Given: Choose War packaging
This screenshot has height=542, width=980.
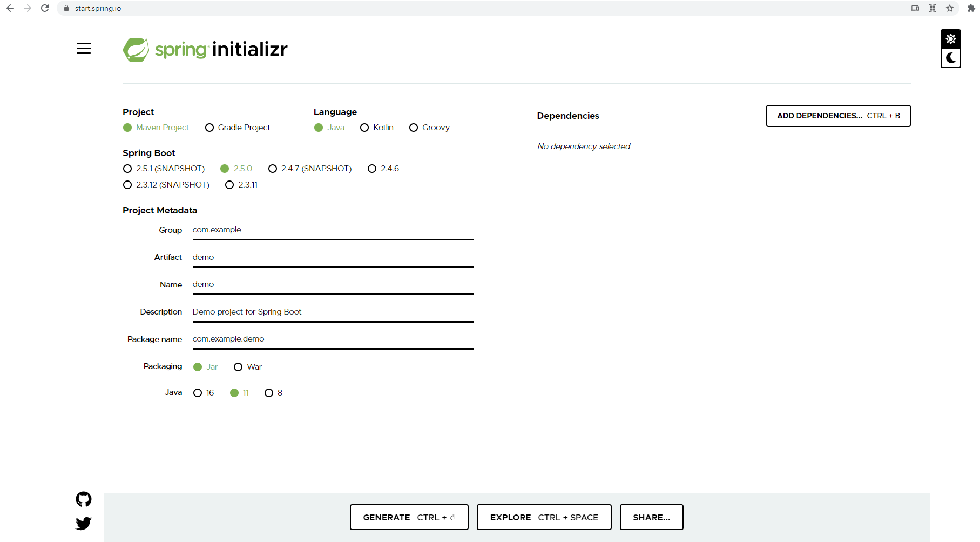Looking at the screenshot, I should pyautogui.click(x=248, y=367).
